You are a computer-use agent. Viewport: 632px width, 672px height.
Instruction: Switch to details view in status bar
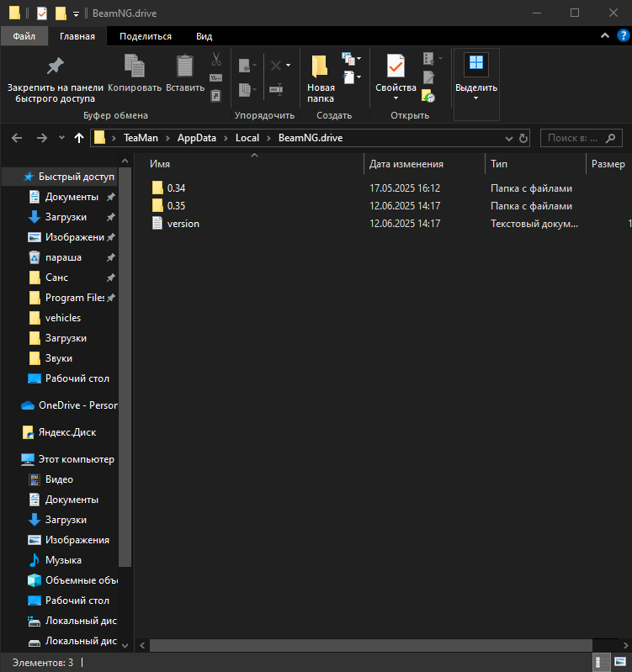coord(601,663)
